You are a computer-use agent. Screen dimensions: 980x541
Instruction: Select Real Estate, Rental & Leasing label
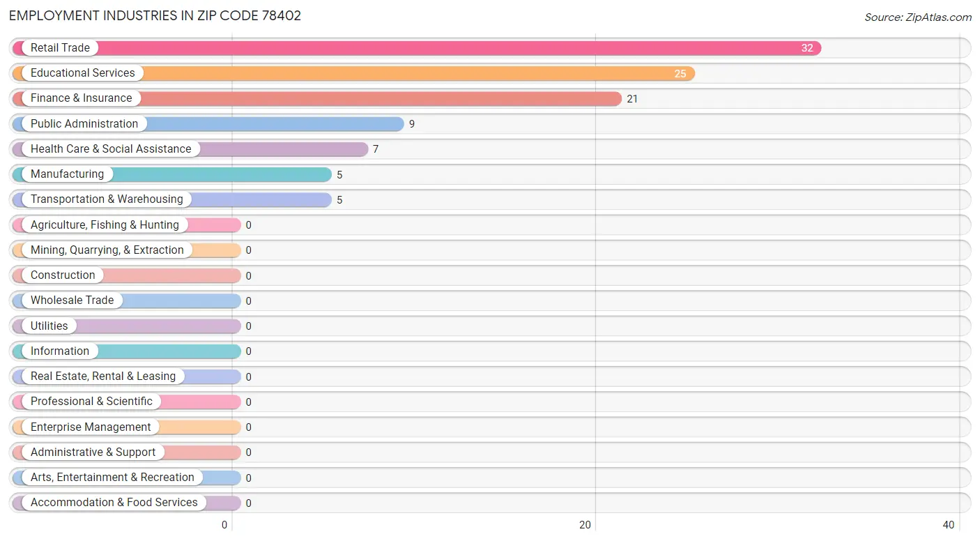pos(103,376)
